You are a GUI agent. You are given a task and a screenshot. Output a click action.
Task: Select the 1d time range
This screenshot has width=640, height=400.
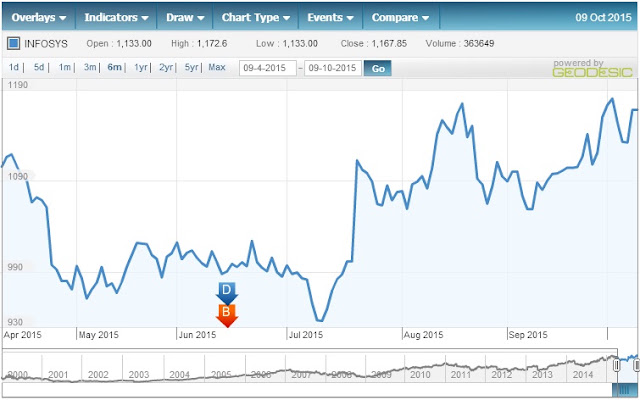(x=14, y=67)
